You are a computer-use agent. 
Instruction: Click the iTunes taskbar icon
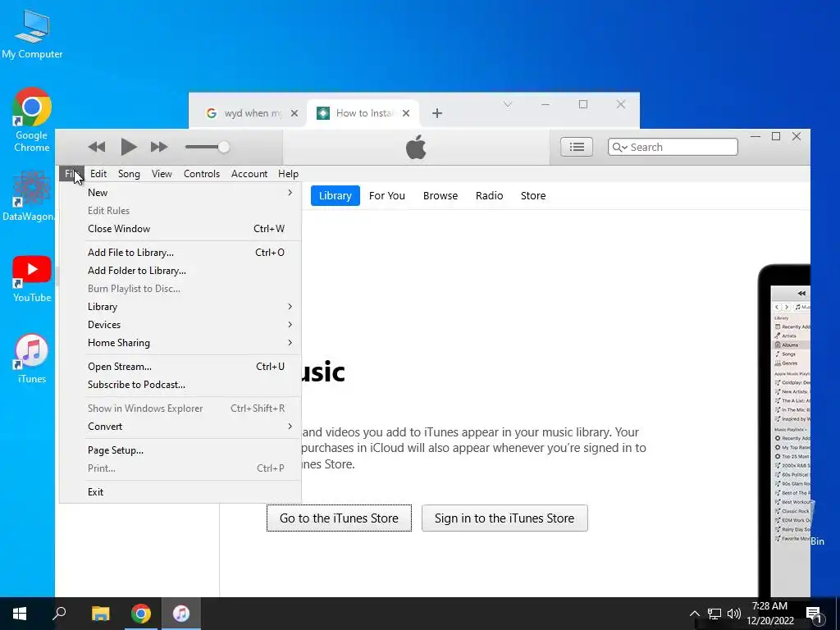[x=181, y=614]
